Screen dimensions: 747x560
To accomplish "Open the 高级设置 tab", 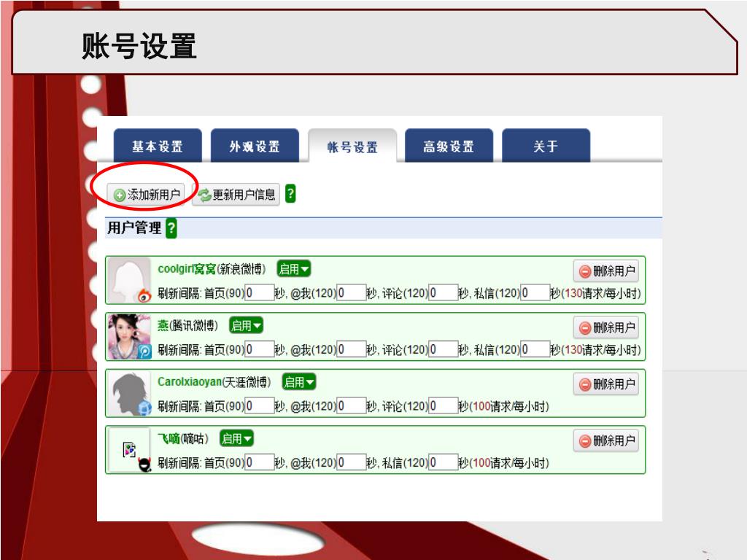I will (449, 146).
